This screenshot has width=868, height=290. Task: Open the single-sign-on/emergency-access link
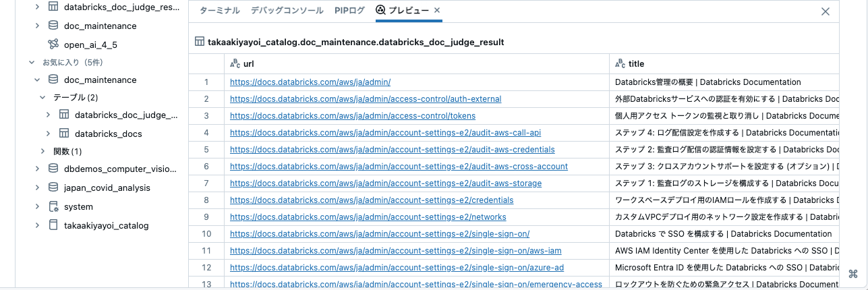coord(416,284)
